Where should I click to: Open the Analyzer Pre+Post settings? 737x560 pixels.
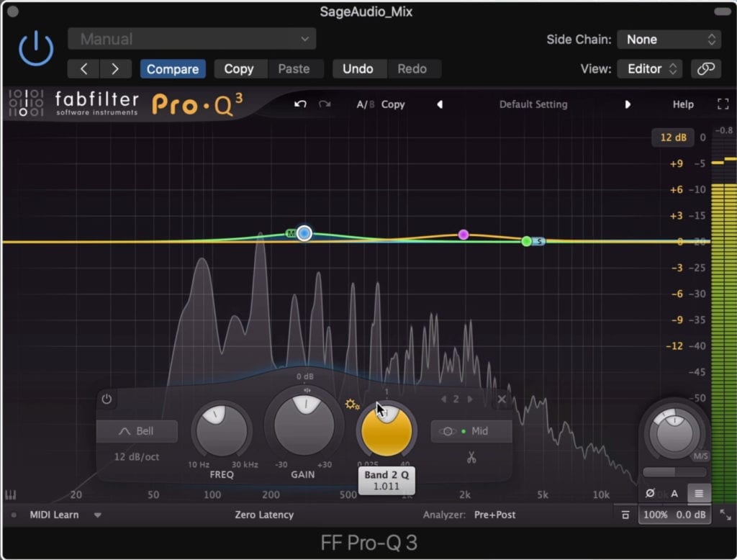494,515
